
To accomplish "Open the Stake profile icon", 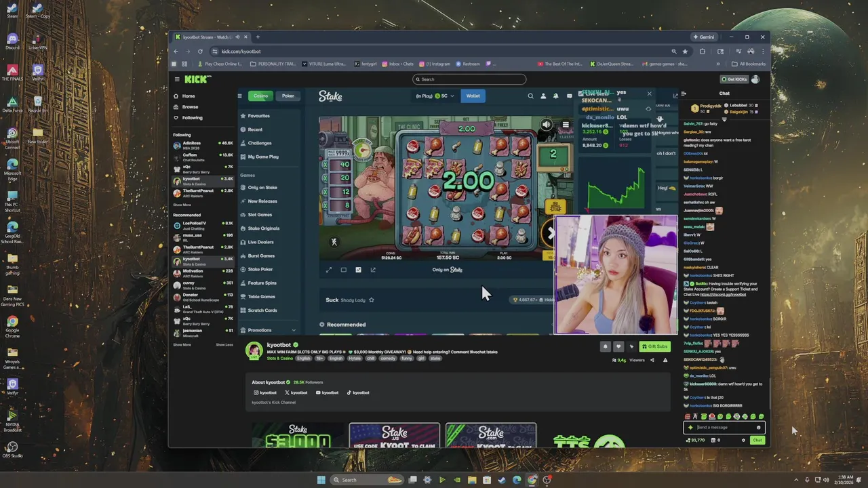I will click(543, 96).
